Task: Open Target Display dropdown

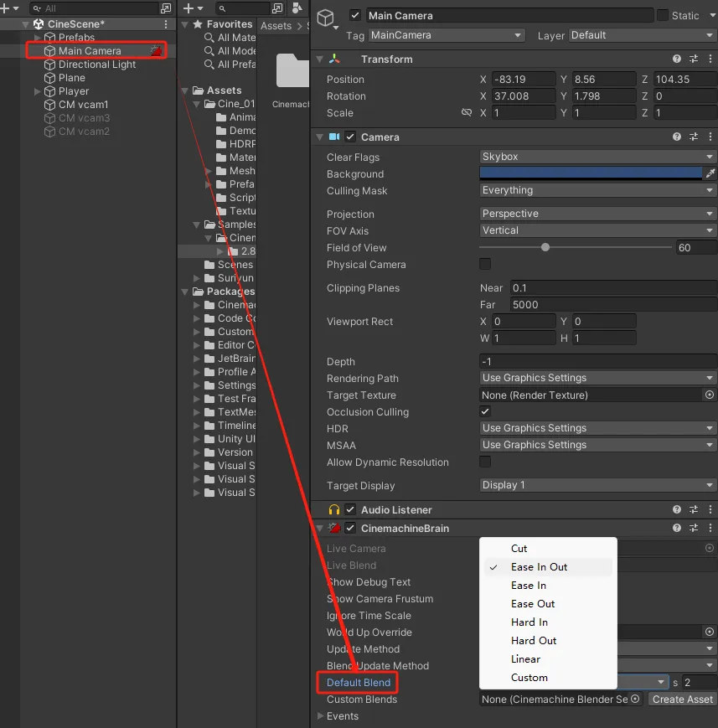Action: pos(597,485)
